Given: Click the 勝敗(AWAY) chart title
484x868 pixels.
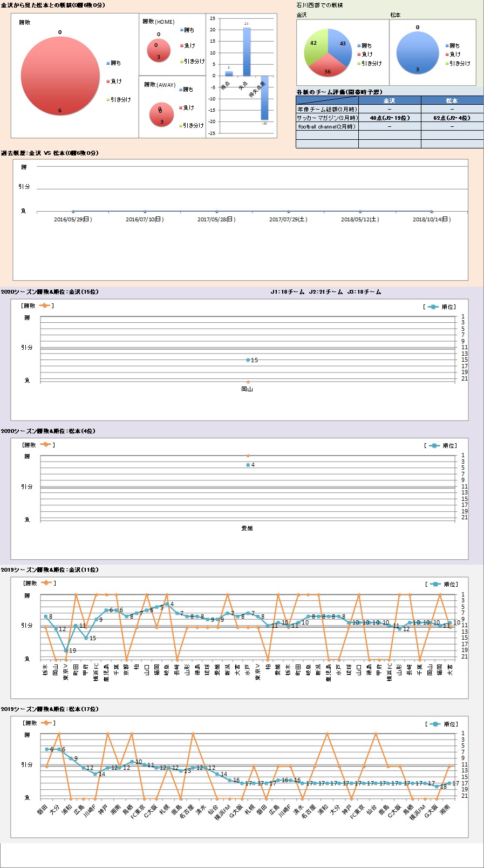Looking at the screenshot, I should pos(160,85).
